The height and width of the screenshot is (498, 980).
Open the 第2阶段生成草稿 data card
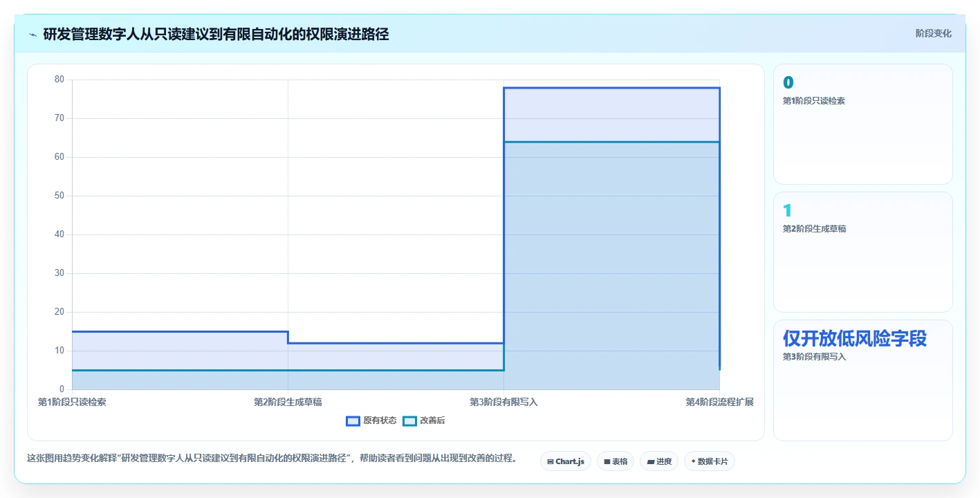click(862, 252)
